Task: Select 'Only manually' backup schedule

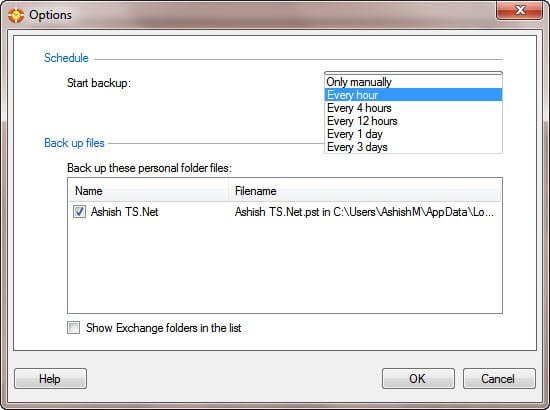Action: pyautogui.click(x=413, y=82)
